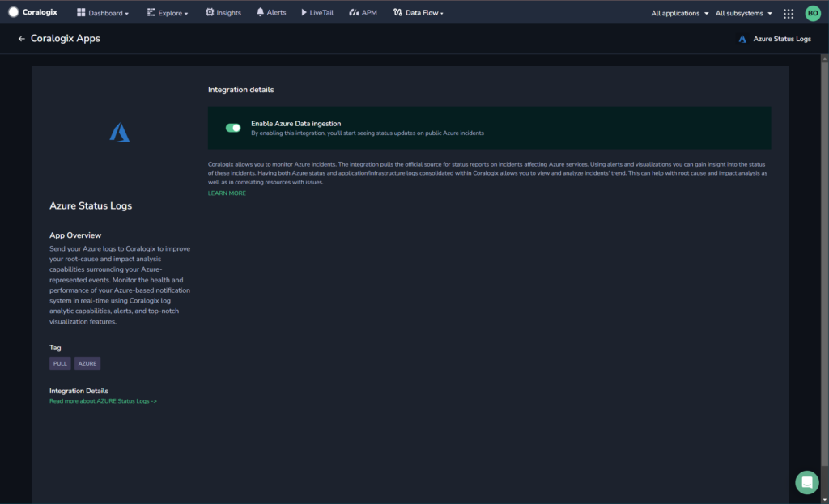This screenshot has height=504, width=829.
Task: Open Read more about AZURE Status Logs link
Action: click(x=103, y=401)
